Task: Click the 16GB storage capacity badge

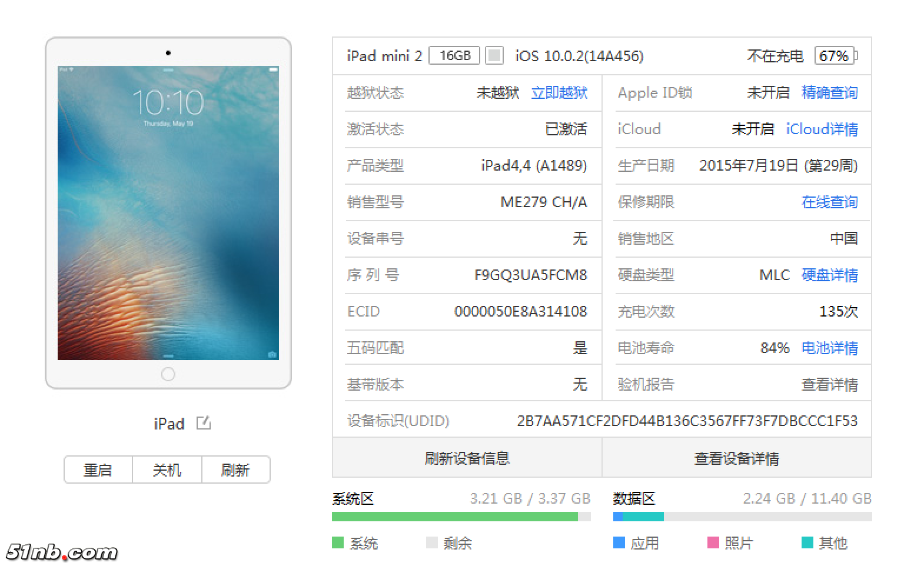Action: (x=454, y=56)
